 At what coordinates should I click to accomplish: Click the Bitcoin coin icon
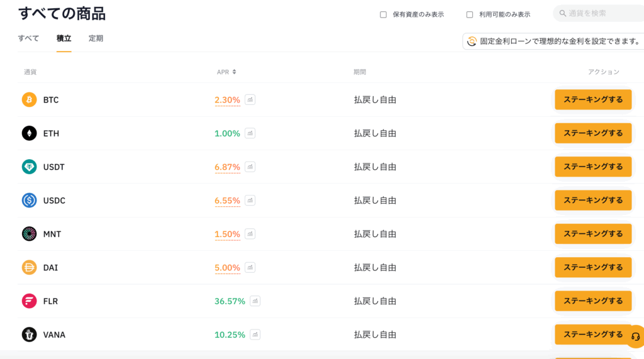(29, 100)
